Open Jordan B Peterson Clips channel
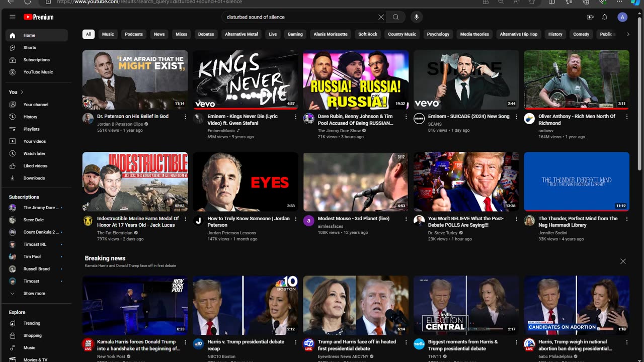 120,124
